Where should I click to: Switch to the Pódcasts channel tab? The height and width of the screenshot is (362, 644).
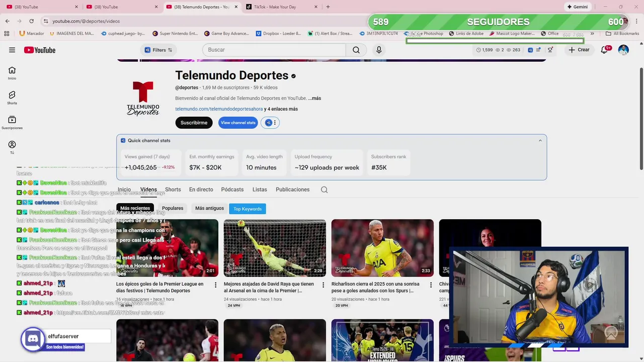tap(232, 190)
